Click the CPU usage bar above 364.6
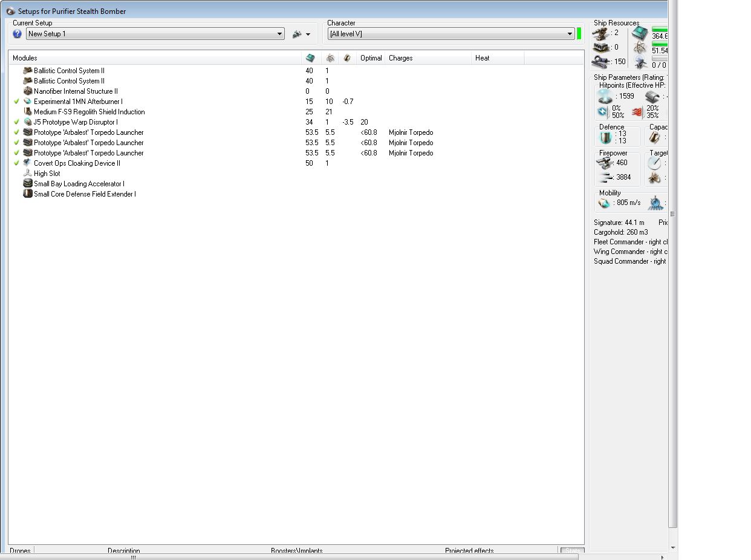 660,30
